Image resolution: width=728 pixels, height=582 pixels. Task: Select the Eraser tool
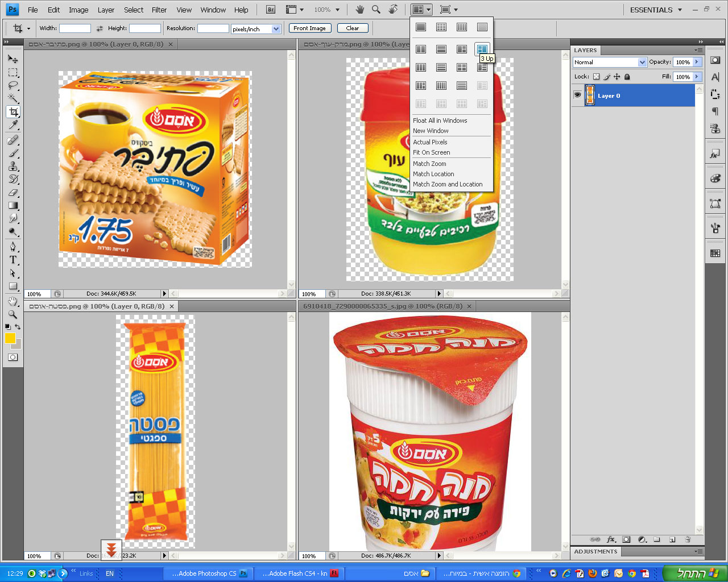coord(13,192)
